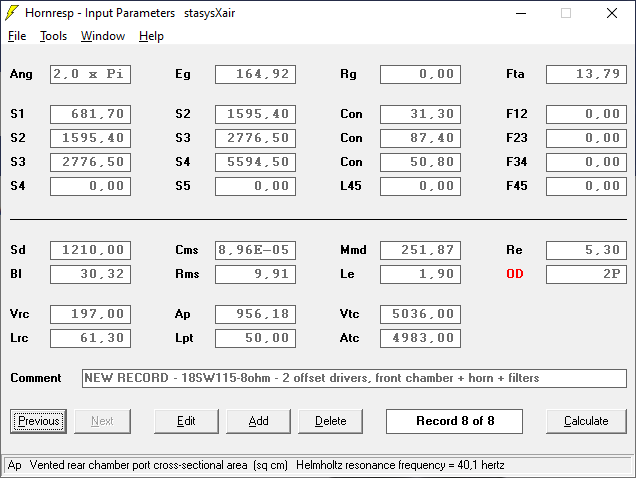Click the Record 8 of 8 indicator
This screenshot has width=636, height=478.
454,421
